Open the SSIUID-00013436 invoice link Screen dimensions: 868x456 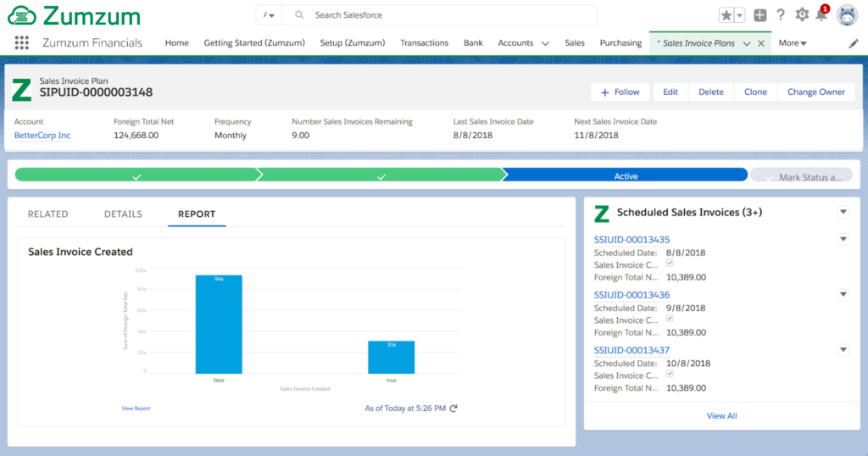pos(632,295)
